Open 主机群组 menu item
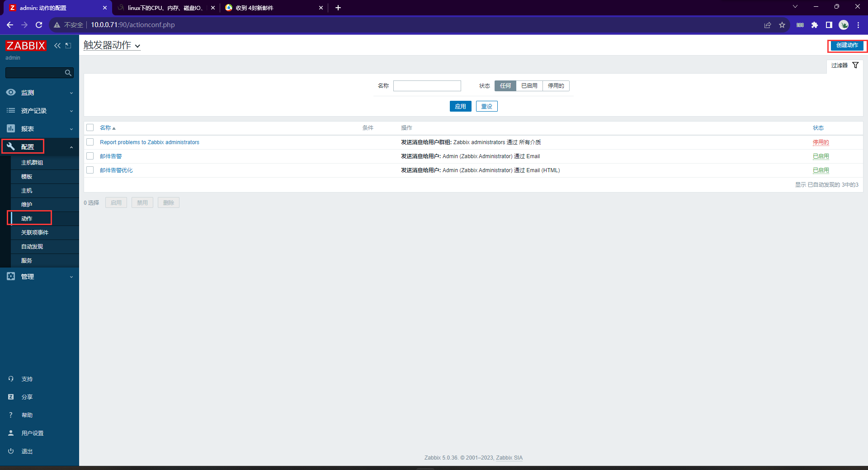Screen dimensions: 868x470 pyautogui.click(x=32, y=162)
